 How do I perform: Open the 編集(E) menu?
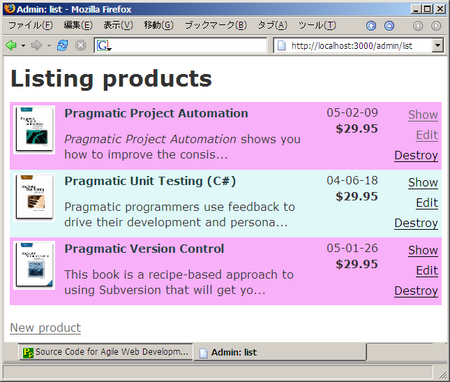click(78, 25)
